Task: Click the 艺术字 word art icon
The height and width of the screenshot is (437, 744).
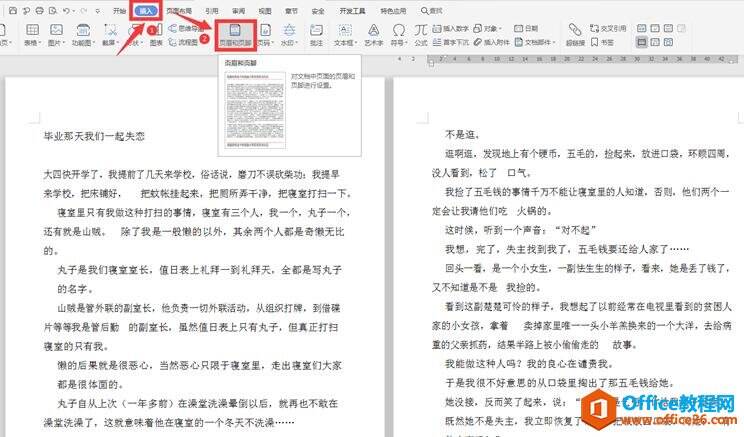Action: [x=374, y=35]
